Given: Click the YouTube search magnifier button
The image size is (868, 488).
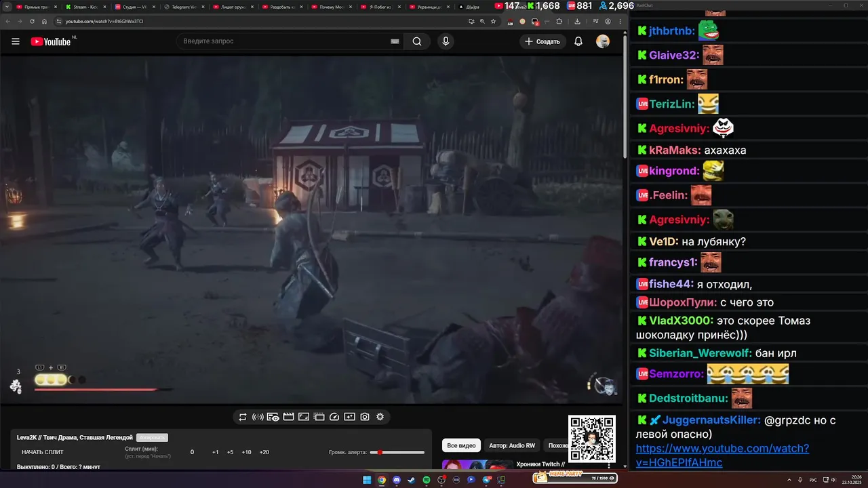Looking at the screenshot, I should [x=417, y=41].
